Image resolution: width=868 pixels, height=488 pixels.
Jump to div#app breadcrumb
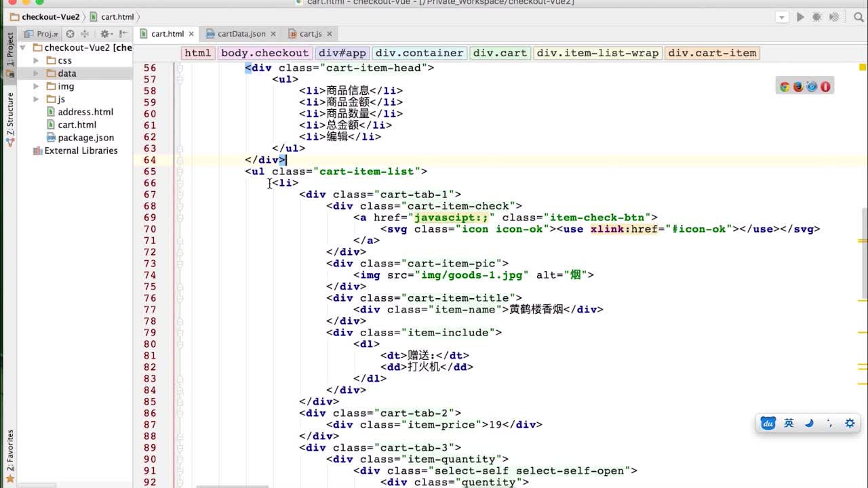tap(342, 53)
